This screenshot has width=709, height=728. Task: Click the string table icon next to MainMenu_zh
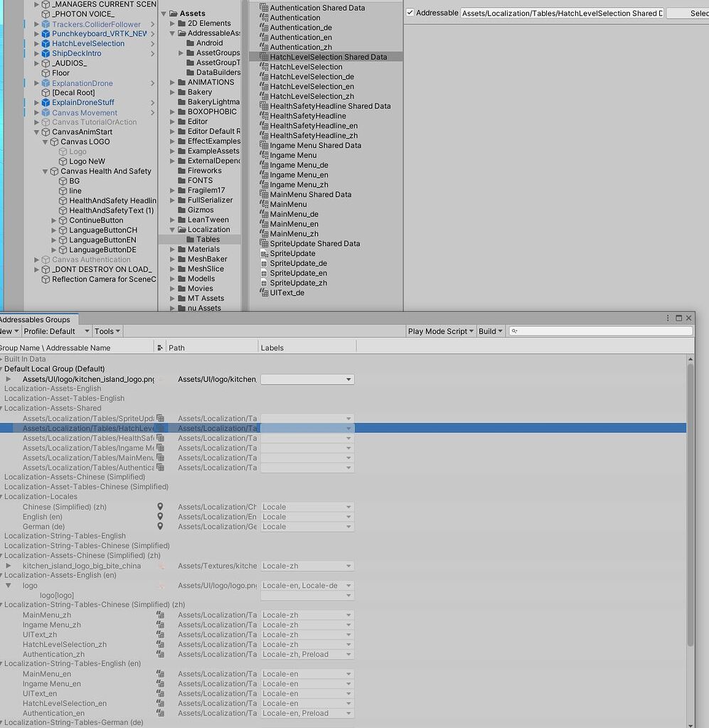pyautogui.click(x=162, y=615)
